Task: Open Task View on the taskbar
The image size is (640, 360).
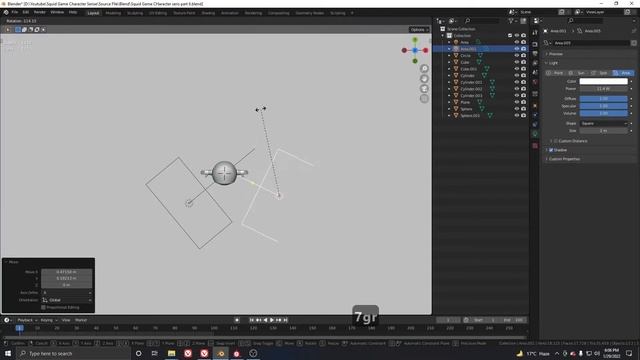Action: pos(155,353)
